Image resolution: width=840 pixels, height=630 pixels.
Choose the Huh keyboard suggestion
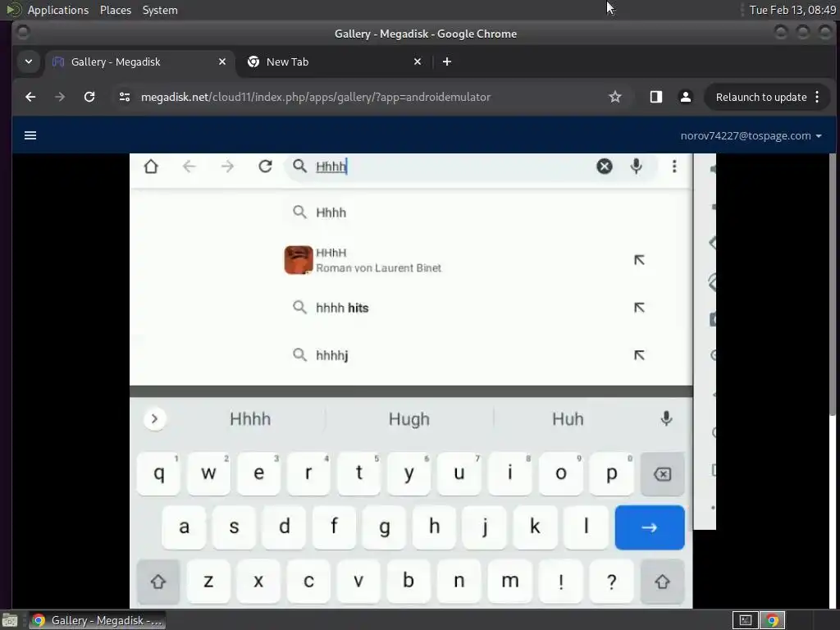coord(568,419)
